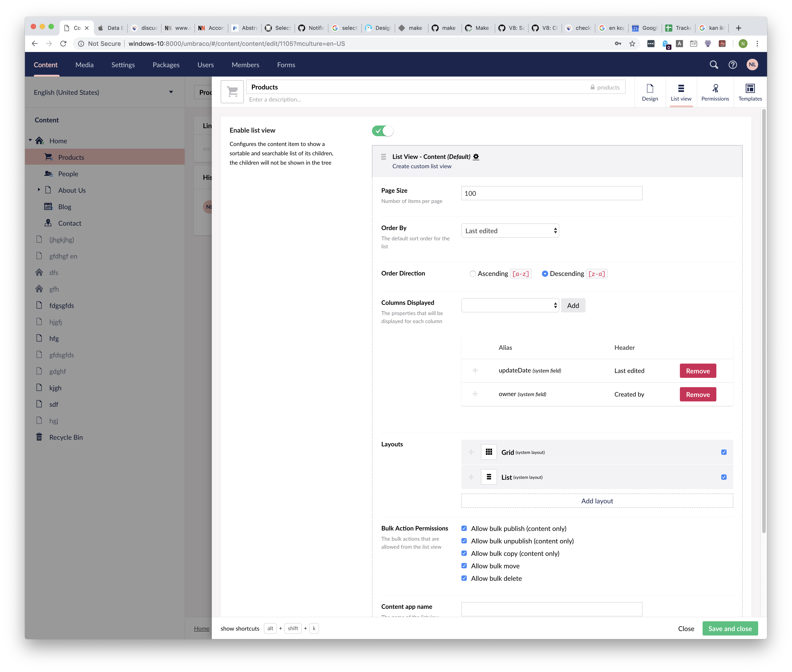Click Create custom list view link
Viewport: 792px width, 672px height.
422,166
